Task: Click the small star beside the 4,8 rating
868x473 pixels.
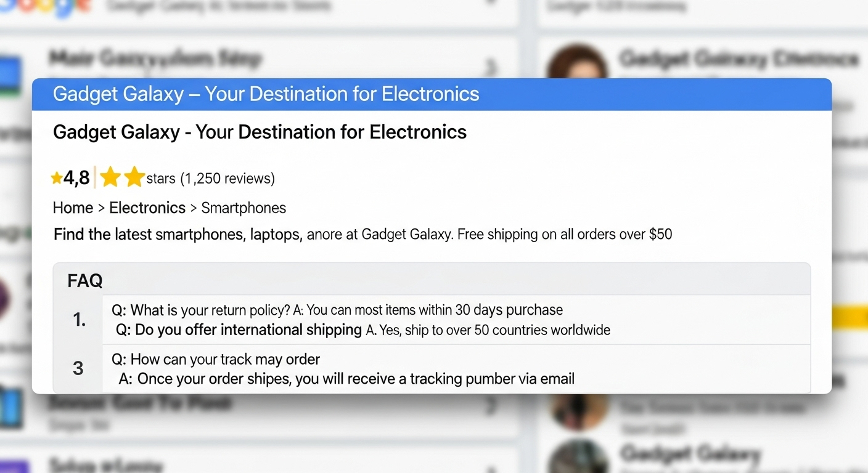Action: pos(57,179)
